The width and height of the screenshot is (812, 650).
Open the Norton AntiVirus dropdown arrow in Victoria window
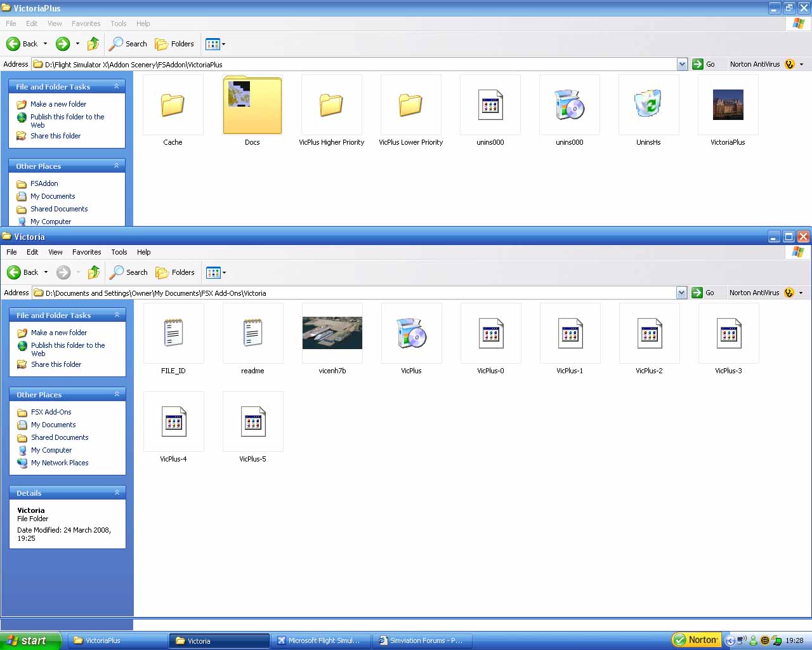801,293
